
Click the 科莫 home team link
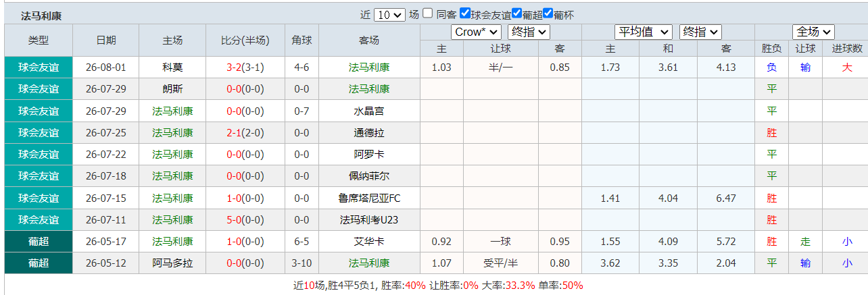pos(172,67)
